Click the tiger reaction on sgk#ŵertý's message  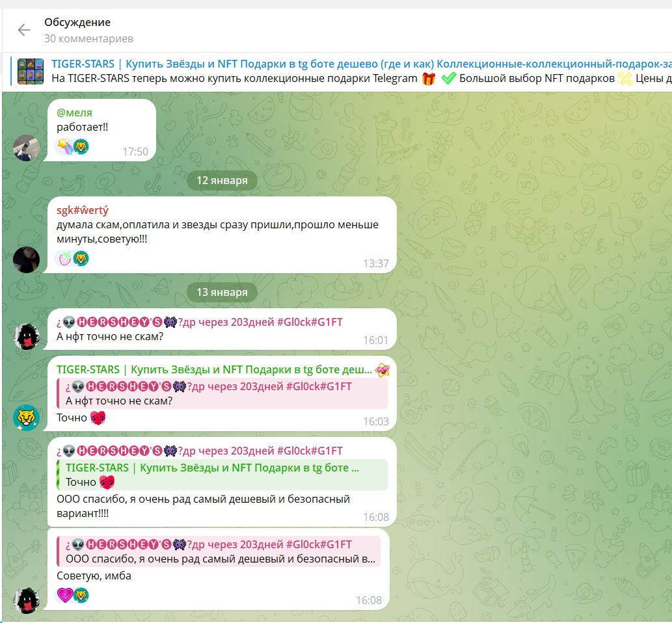click(81, 259)
